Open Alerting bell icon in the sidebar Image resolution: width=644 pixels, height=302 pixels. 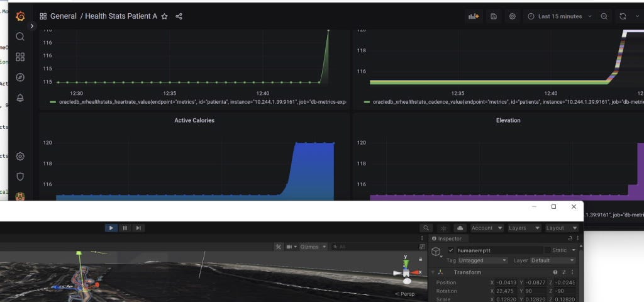coord(20,98)
